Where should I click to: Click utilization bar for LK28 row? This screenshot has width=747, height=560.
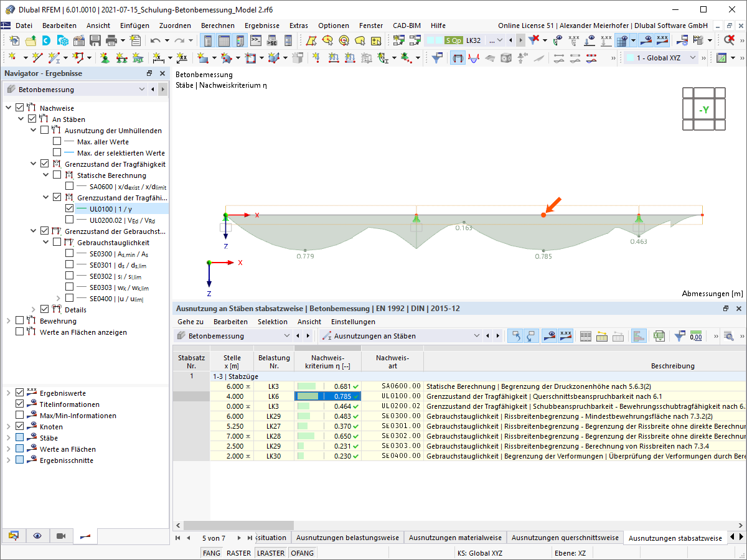pyautogui.click(x=306, y=437)
